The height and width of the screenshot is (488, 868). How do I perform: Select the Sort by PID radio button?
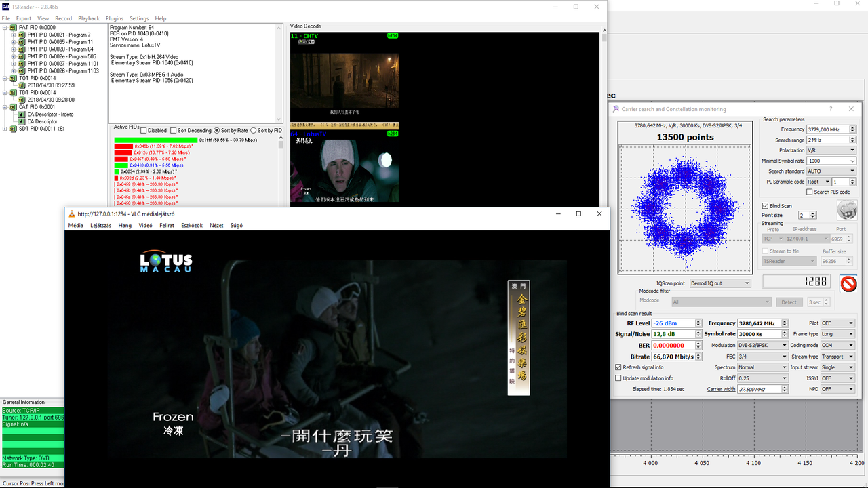254,131
